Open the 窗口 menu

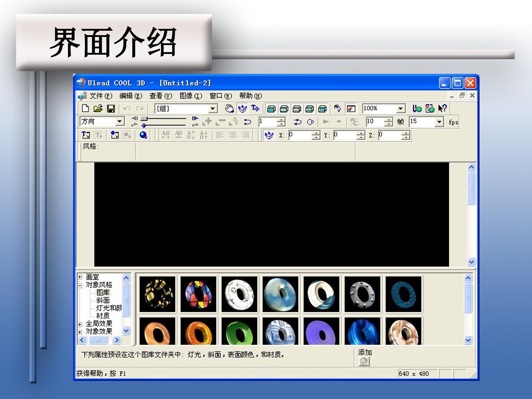point(221,96)
